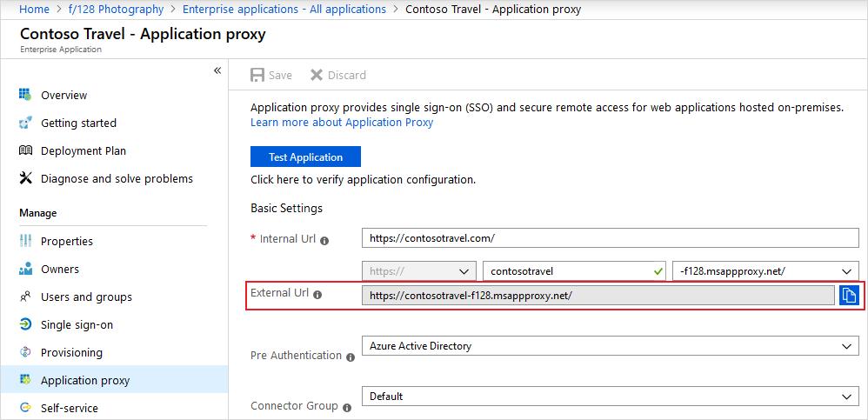
Task: Select Users and groups in sidebar
Action: [x=86, y=297]
